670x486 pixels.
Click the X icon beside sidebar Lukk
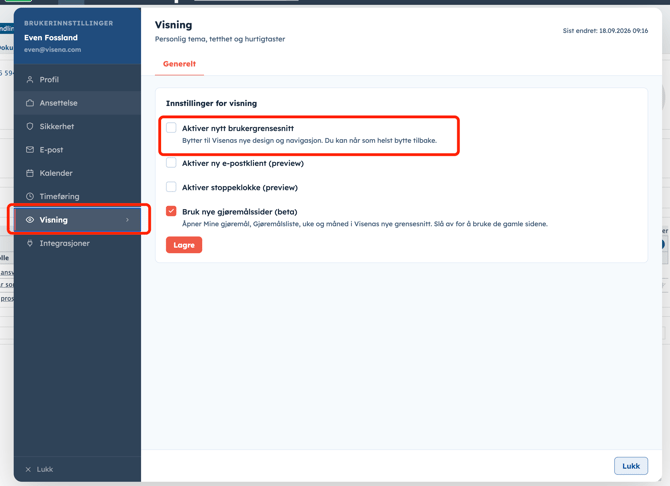(28, 469)
